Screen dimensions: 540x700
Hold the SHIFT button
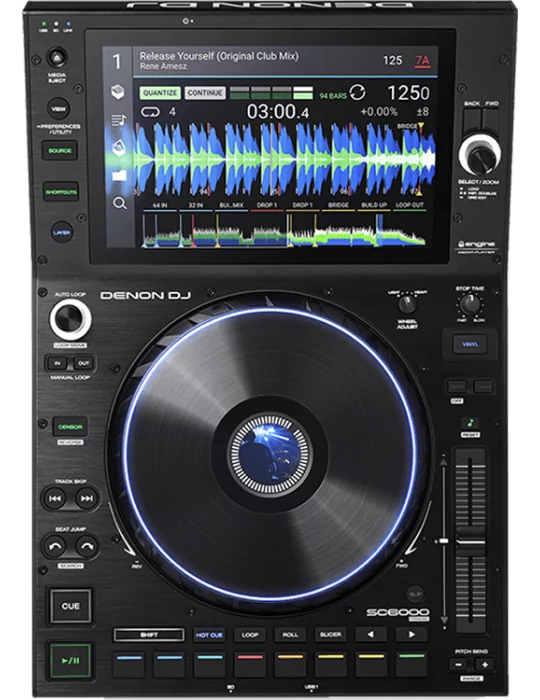click(x=149, y=634)
